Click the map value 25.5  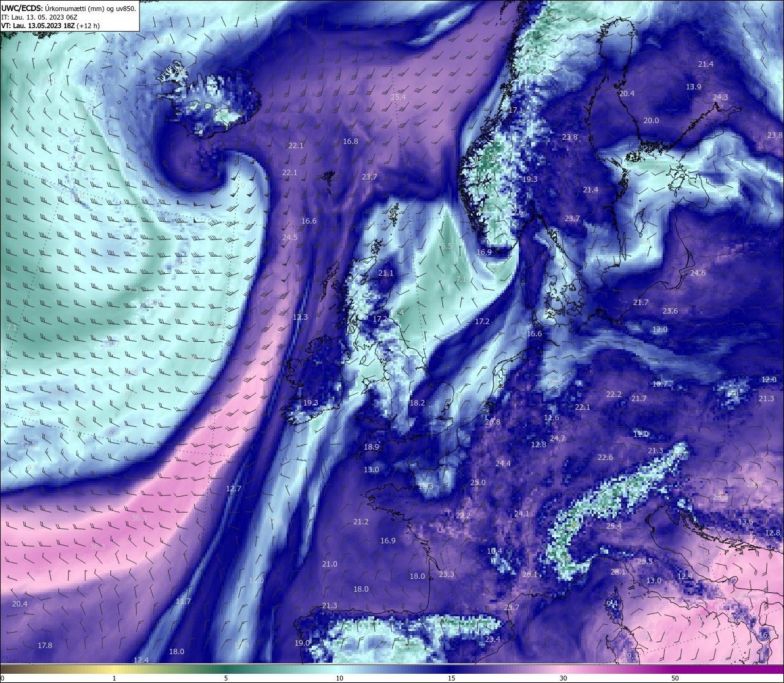coord(645,562)
